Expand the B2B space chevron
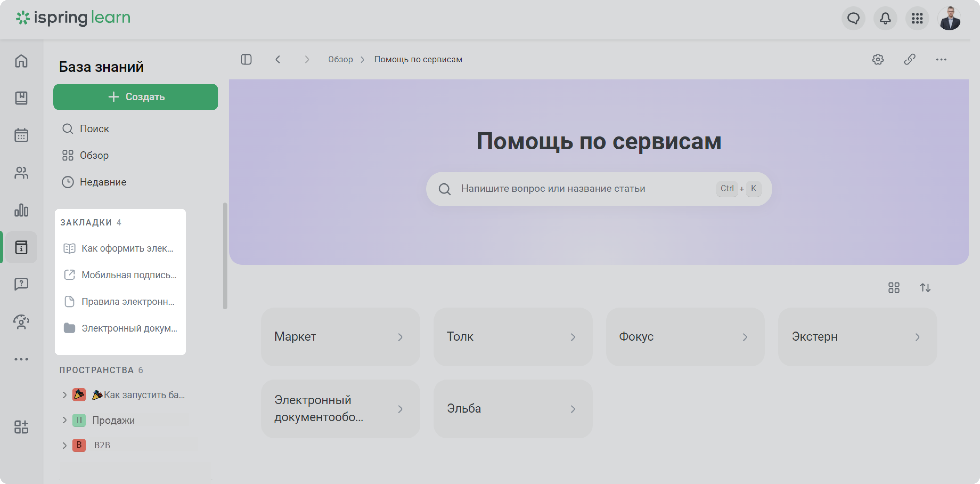980x484 pixels. coord(65,445)
